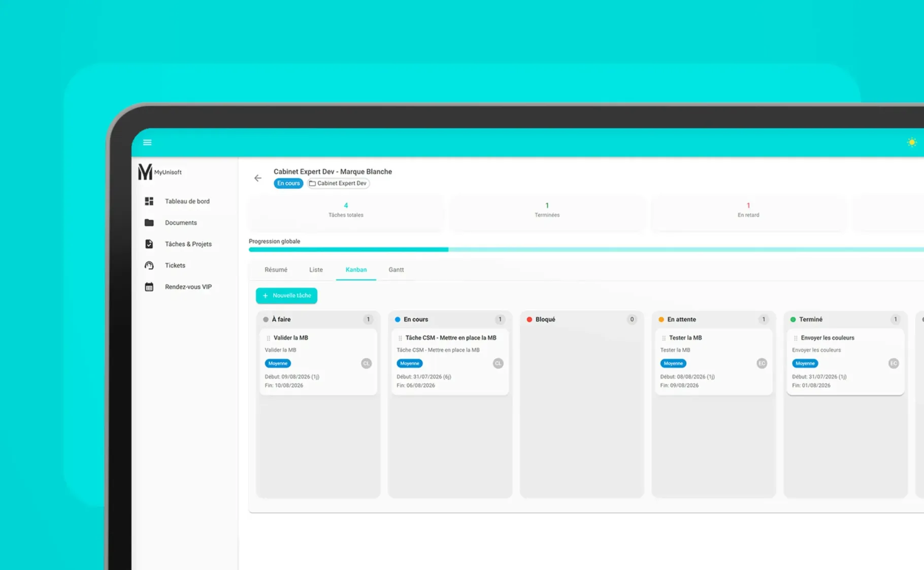Click the Bloqué column header
Screen dimensions: 924x570
(x=582, y=319)
